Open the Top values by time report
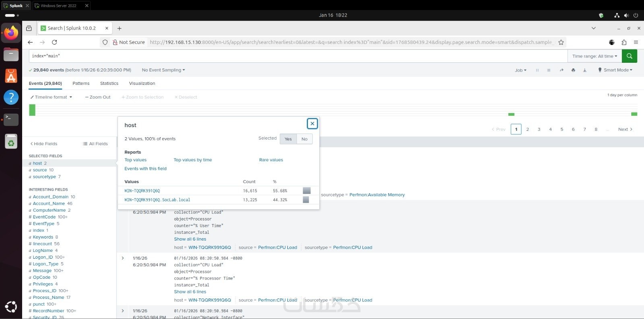Image resolution: width=644 pixels, height=319 pixels. [x=193, y=160]
